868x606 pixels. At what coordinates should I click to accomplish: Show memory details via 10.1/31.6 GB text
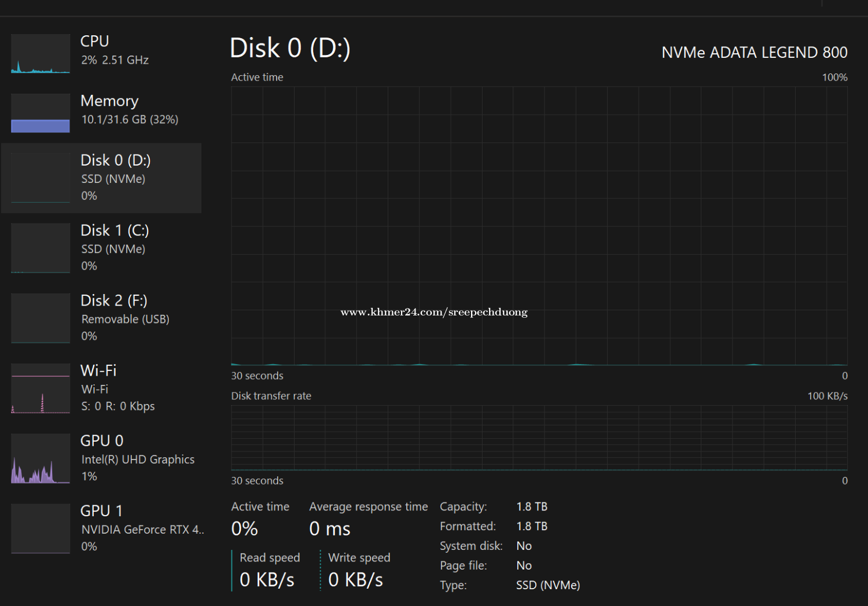coord(130,120)
